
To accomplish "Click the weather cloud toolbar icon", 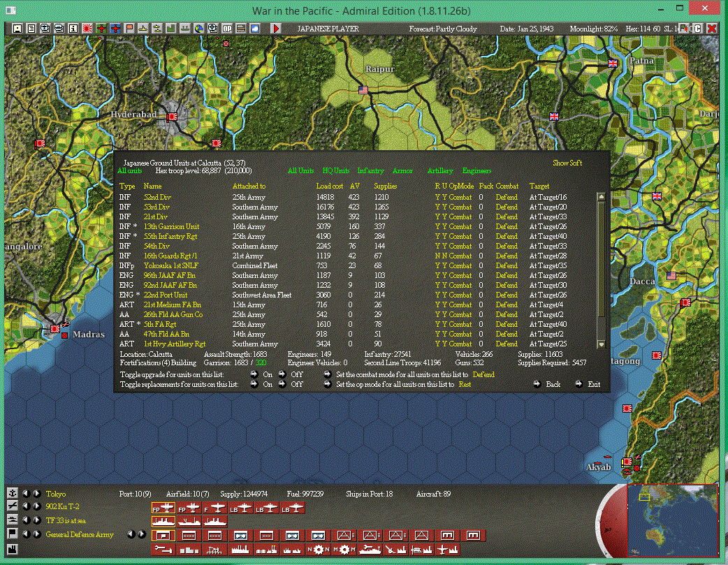I will click(255, 29).
